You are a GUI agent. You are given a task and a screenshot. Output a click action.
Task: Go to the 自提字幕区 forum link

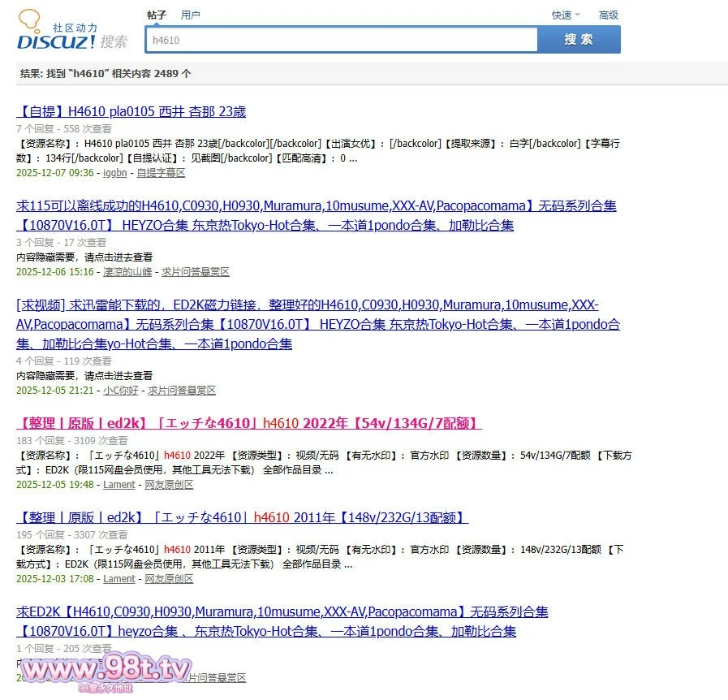pos(161,173)
